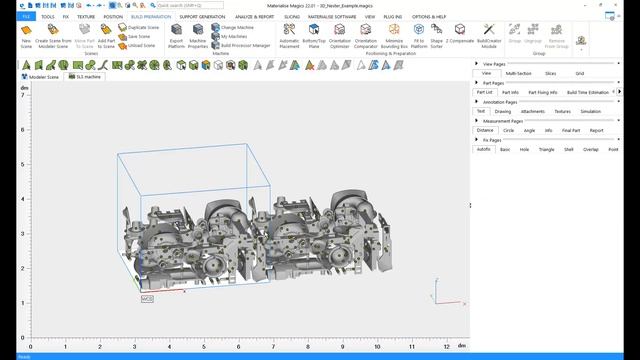Viewport: 640px width, 360px height.
Task: Open Machine Properties
Action: 198,36
